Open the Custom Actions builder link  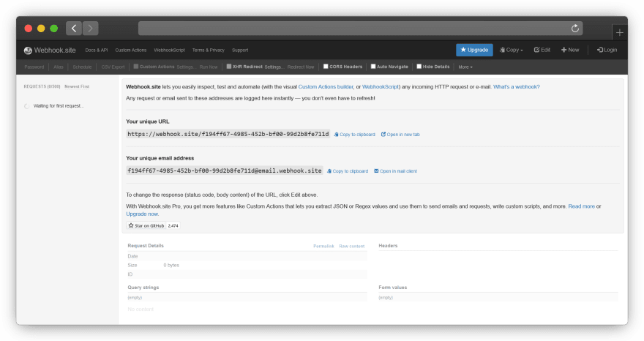click(326, 86)
